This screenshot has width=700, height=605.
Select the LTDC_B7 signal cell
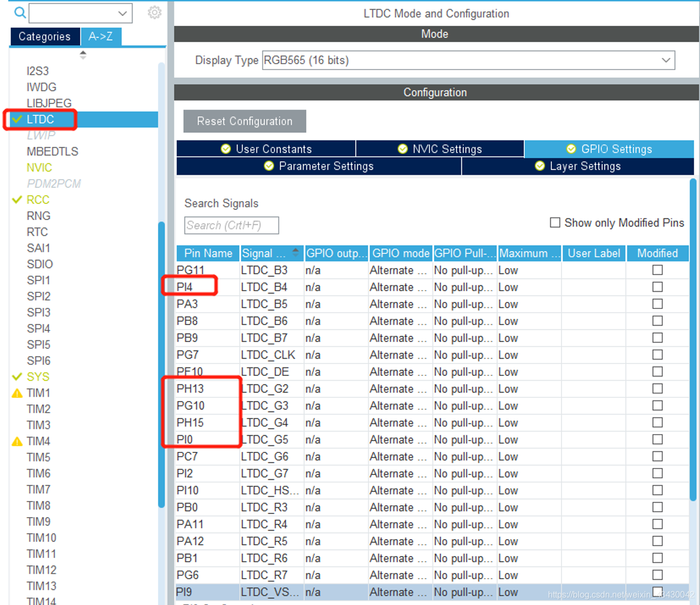click(272, 338)
